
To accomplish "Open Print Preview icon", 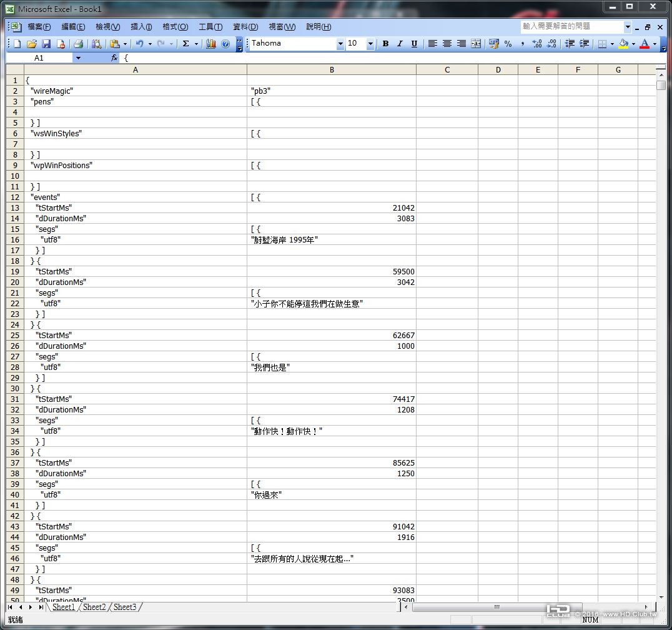I will pyautogui.click(x=96, y=44).
